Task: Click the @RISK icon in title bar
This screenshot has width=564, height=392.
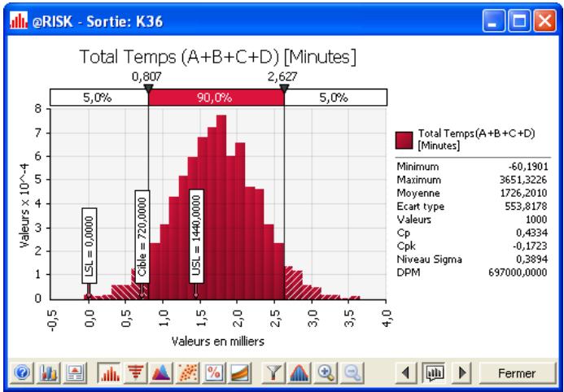Action: [x=19, y=20]
